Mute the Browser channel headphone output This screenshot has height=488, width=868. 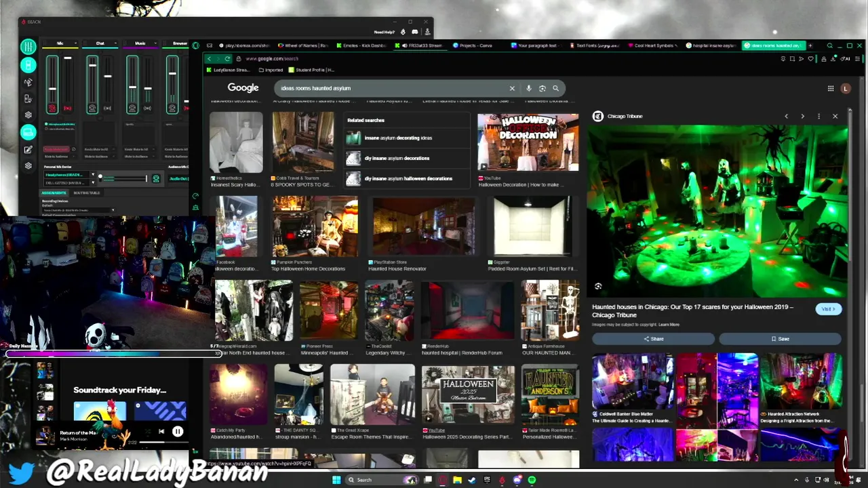(x=172, y=108)
